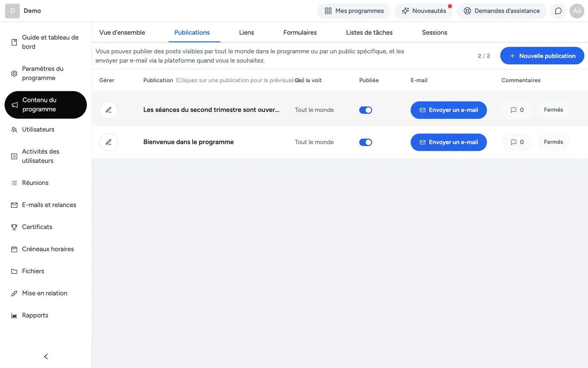Click 'Fermés' for 'Bienvenue dans le programme'

[x=553, y=142]
